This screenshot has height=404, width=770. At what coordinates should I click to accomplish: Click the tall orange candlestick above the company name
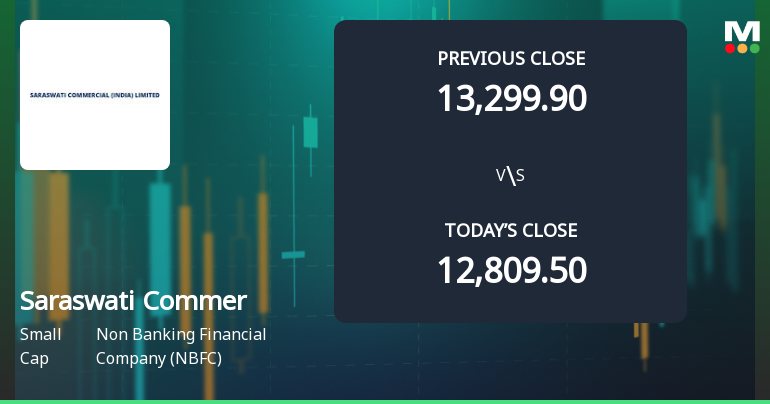(263, 240)
